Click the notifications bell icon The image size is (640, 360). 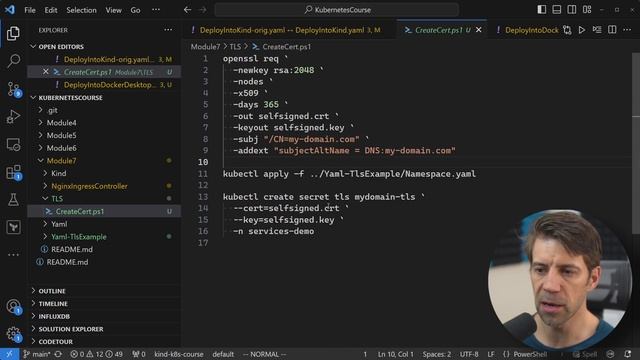tap(628, 354)
